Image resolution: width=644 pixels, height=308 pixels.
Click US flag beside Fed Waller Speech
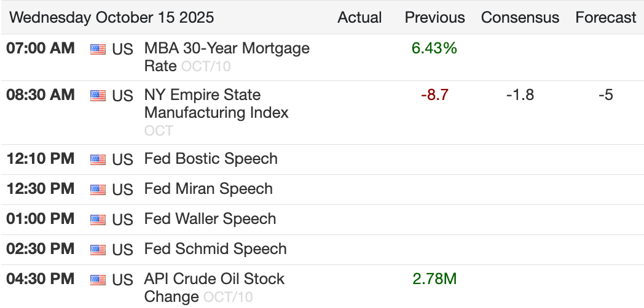[x=98, y=220]
